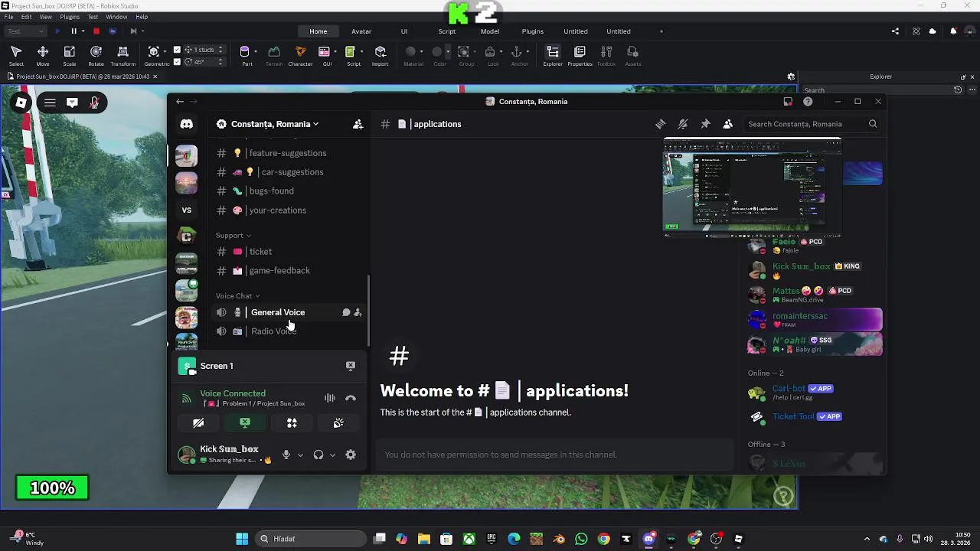
Task: Toggle the 45° rotation snapping checkbox
Action: [x=178, y=62]
